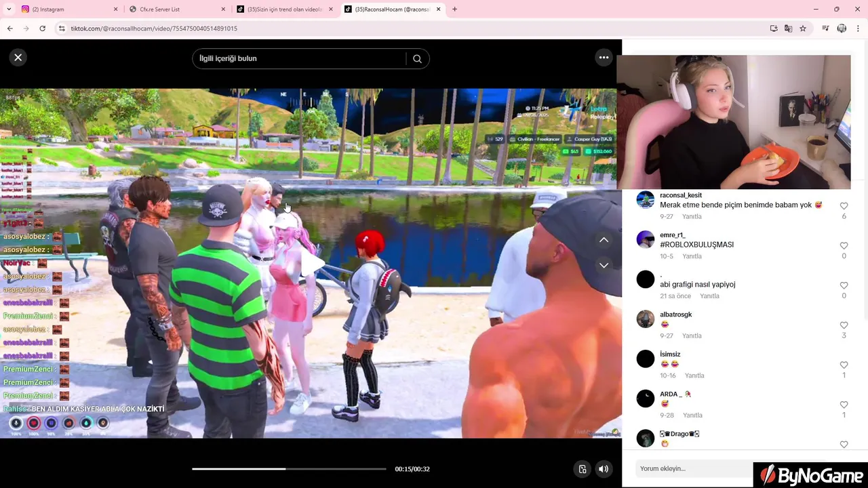Focus the 'Yorum ekleyin...' comment box
Screen dimensions: 868x488
[x=694, y=468]
